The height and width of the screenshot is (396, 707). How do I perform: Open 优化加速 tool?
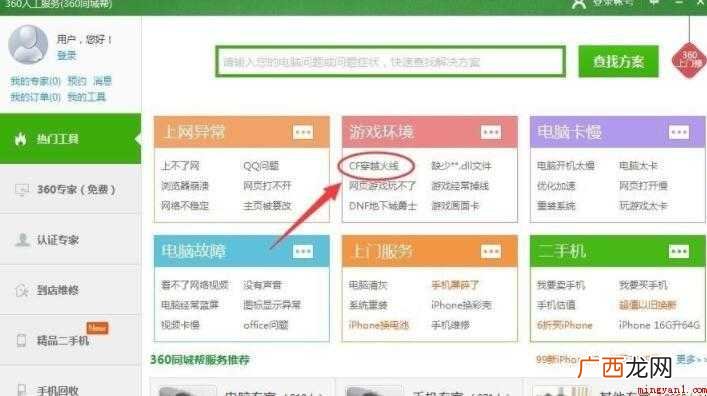coord(556,186)
